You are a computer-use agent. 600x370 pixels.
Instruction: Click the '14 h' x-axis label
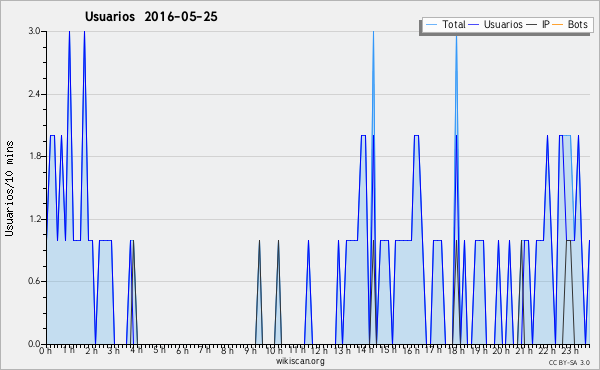tap(365, 350)
